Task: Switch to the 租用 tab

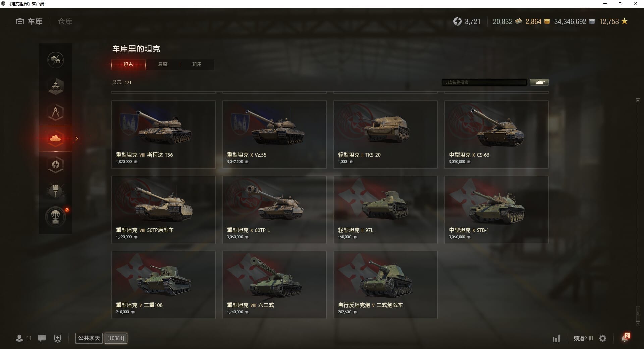Action: (x=197, y=64)
